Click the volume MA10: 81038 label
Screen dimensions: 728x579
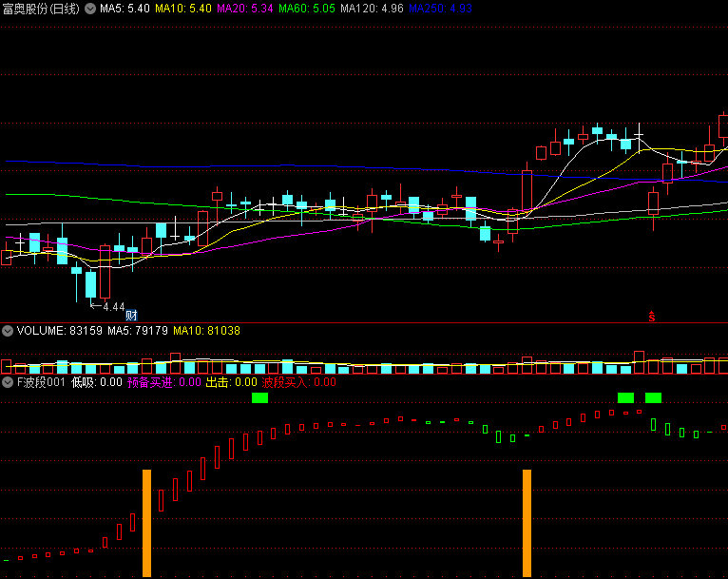click(x=206, y=331)
